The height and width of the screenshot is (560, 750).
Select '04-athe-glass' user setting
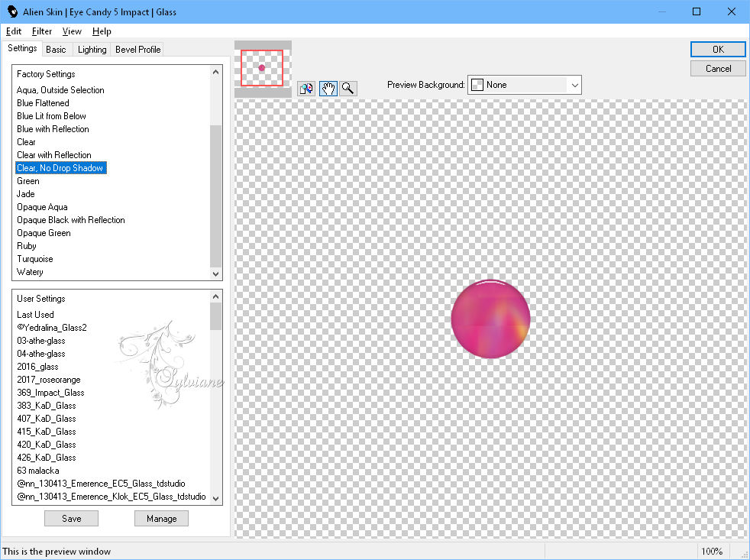click(x=41, y=353)
